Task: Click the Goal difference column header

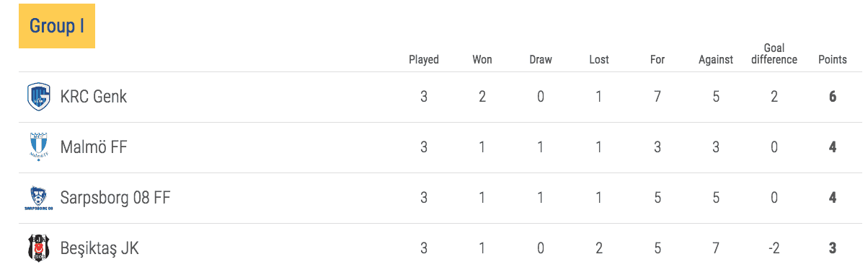Action: pyautogui.click(x=774, y=54)
